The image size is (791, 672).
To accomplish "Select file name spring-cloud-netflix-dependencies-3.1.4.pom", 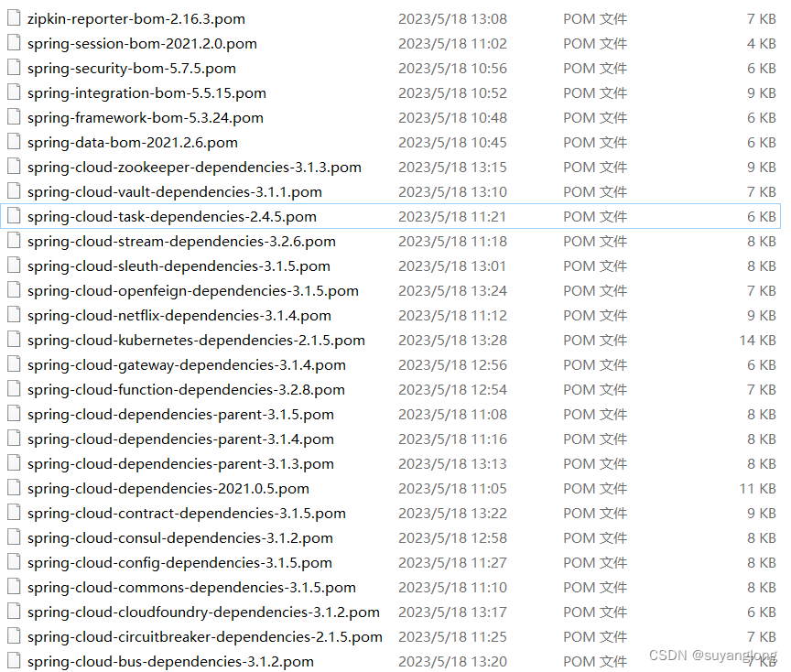I will point(179,316).
